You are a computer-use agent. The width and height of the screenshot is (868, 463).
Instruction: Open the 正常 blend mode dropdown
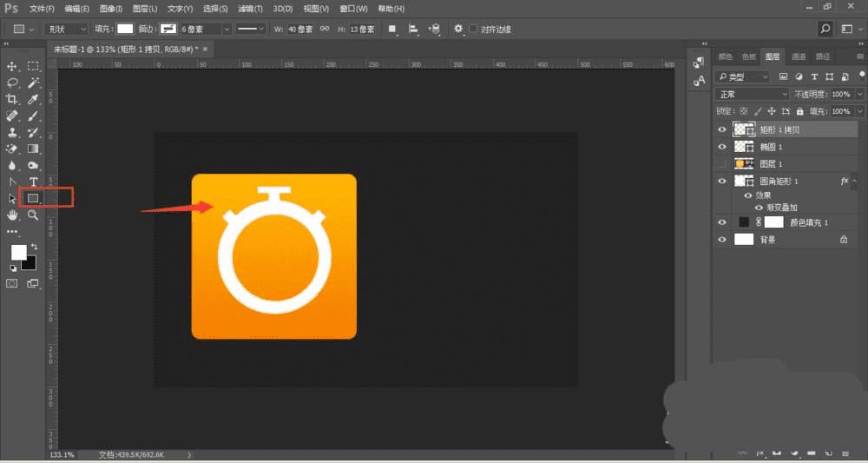pos(752,94)
